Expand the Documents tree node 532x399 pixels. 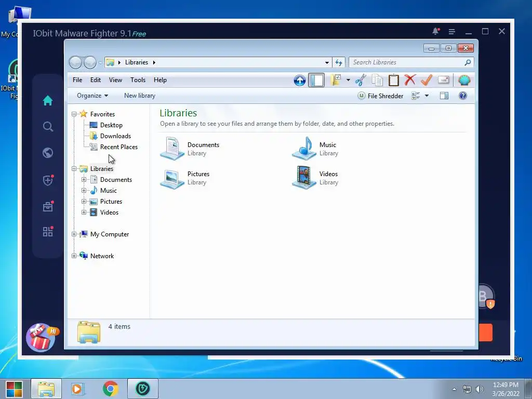coord(84,179)
